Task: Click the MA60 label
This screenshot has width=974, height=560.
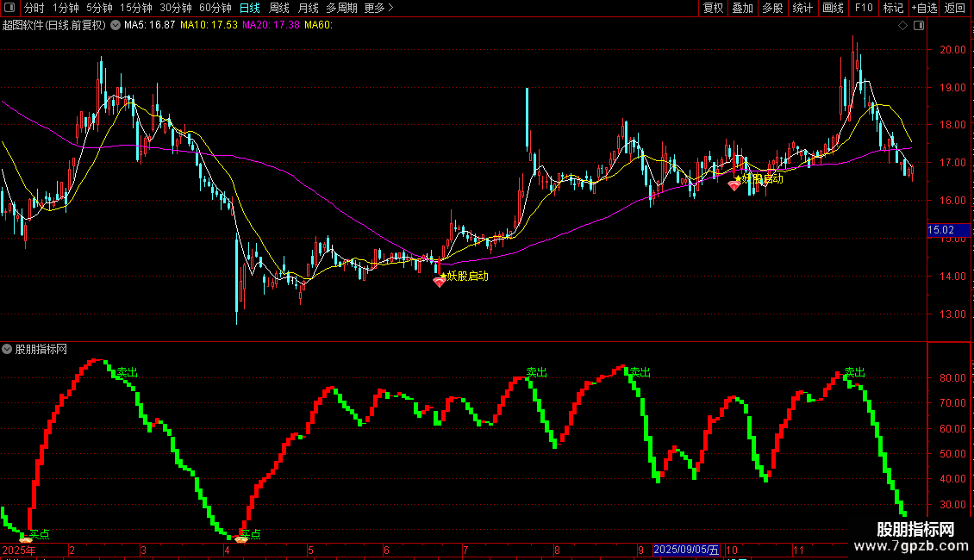Action: 319,26
